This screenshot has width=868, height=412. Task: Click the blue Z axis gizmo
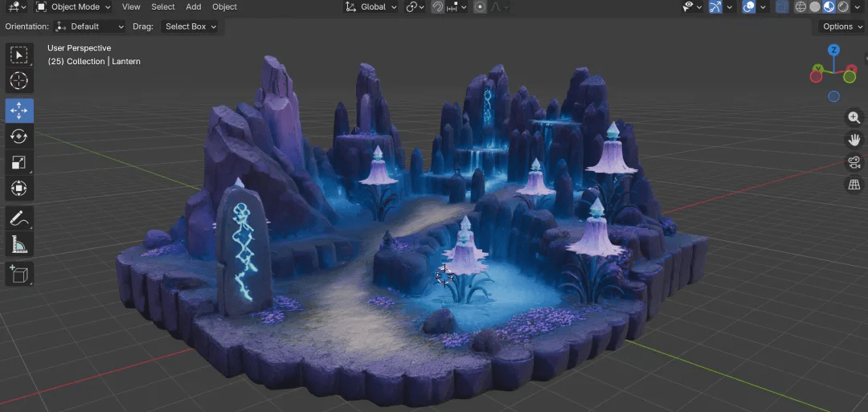click(x=833, y=51)
